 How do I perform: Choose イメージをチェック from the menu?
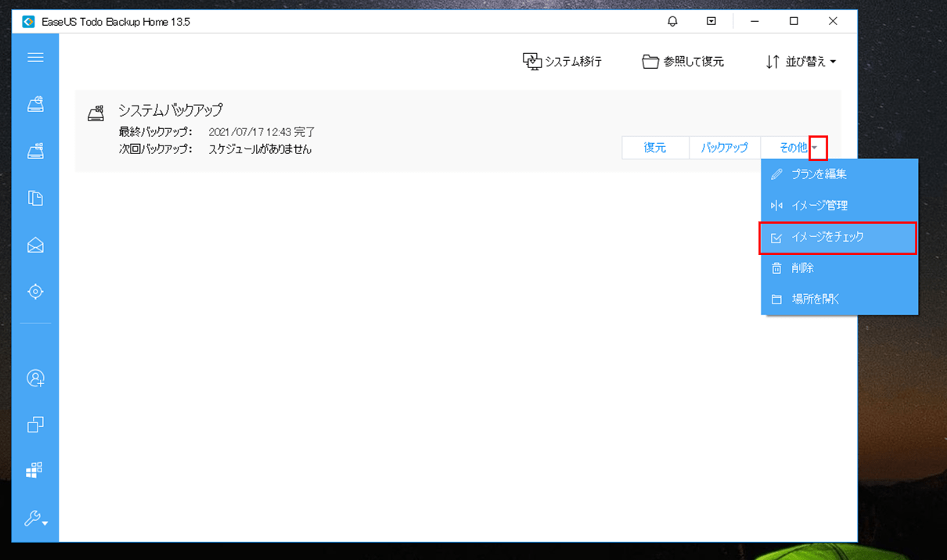[x=837, y=237]
